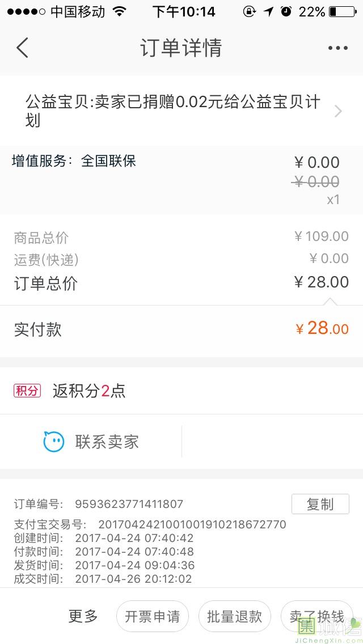363x644 pixels.
Task: Tap the back arrow icon
Action: (x=22, y=48)
